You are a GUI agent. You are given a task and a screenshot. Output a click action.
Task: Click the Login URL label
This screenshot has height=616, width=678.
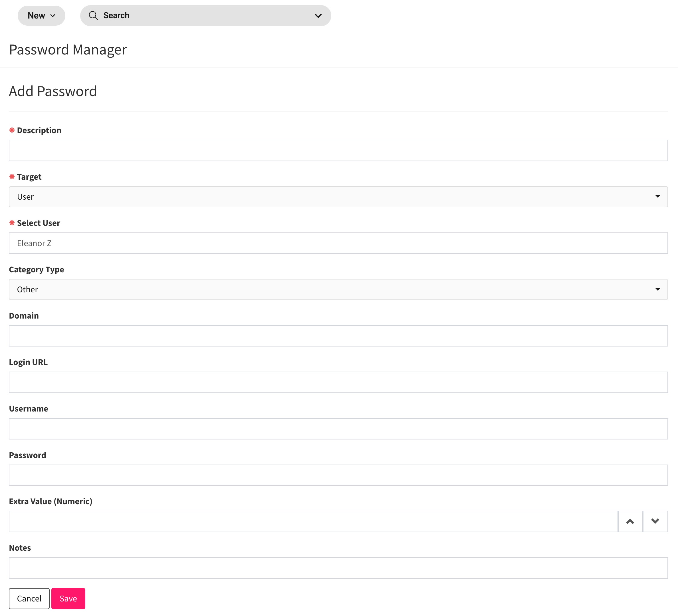(28, 362)
